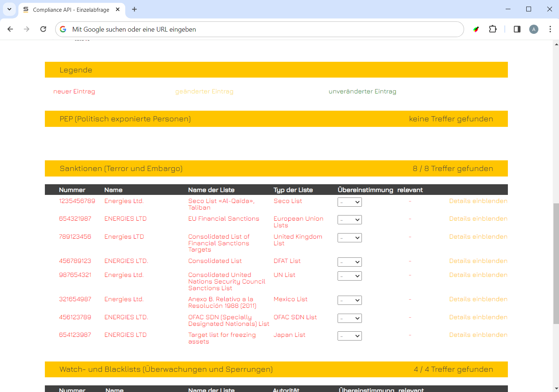Screen dimensions: 559x392
Task: Click the vertical page scrollbar thumb
Action: point(556,263)
